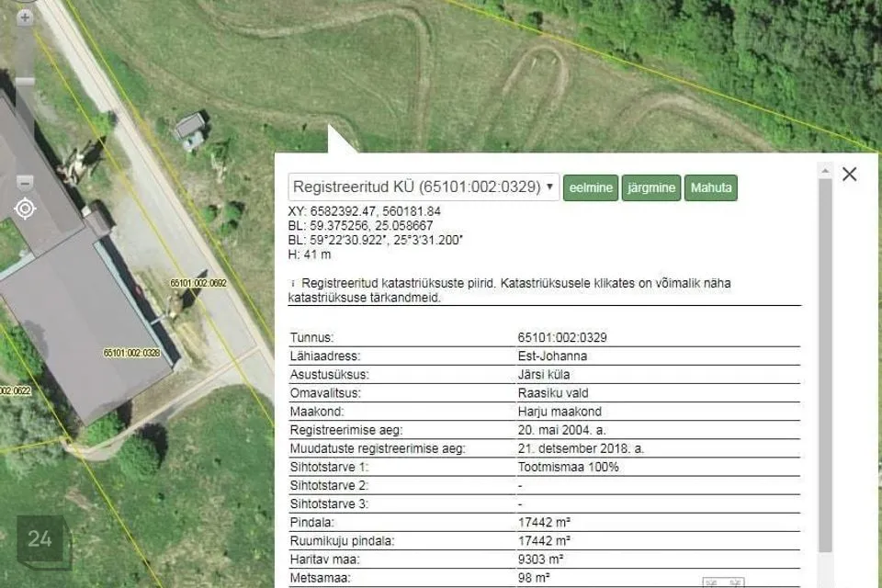This screenshot has height=588, width=882.
Task: Click the eelmine button
Action: [591, 188]
